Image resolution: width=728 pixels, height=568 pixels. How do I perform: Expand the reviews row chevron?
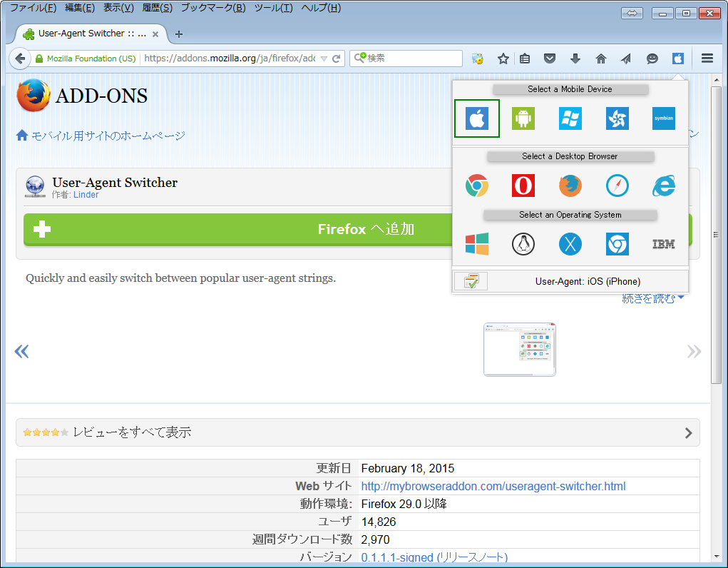[x=689, y=432]
